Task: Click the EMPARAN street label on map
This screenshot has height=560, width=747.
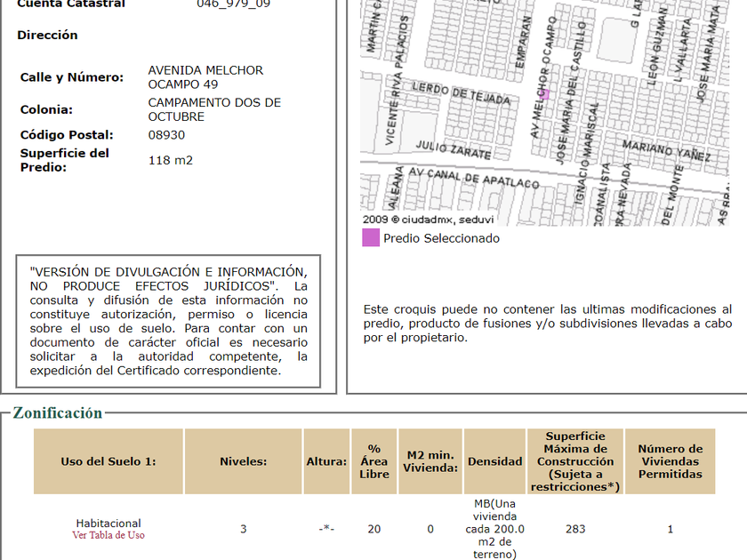Action: coord(523,43)
